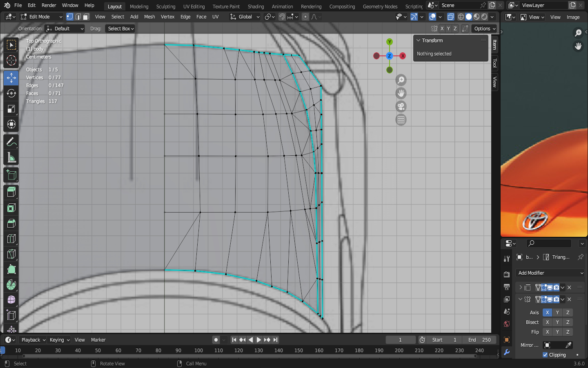Viewport: 588px width, 368px height.
Task: Switch to face select mode
Action: pyautogui.click(x=86, y=17)
